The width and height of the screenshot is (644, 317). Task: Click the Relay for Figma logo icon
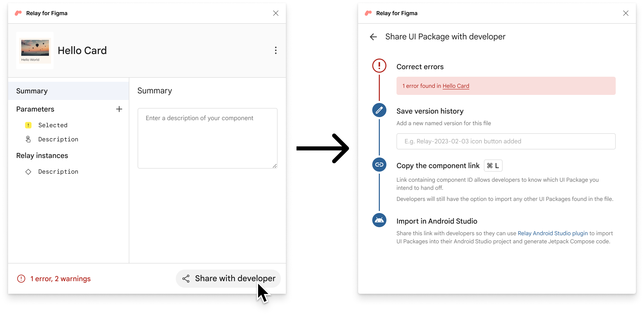pyautogui.click(x=19, y=13)
